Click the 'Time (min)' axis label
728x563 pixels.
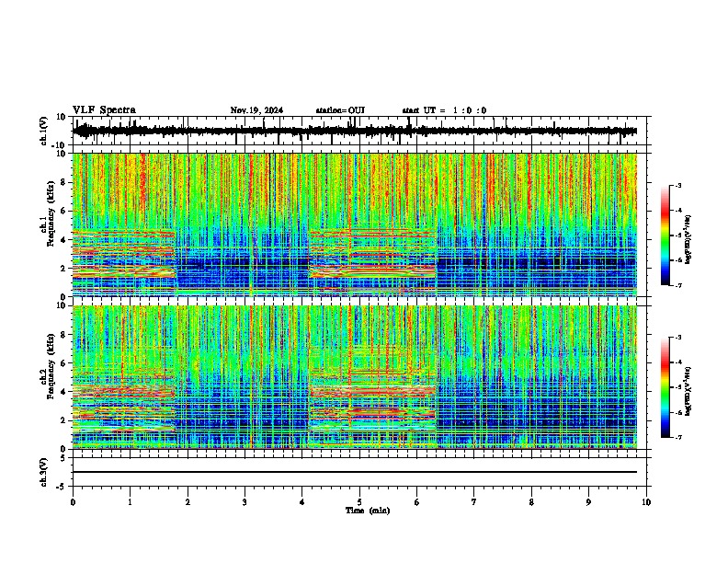(368, 511)
